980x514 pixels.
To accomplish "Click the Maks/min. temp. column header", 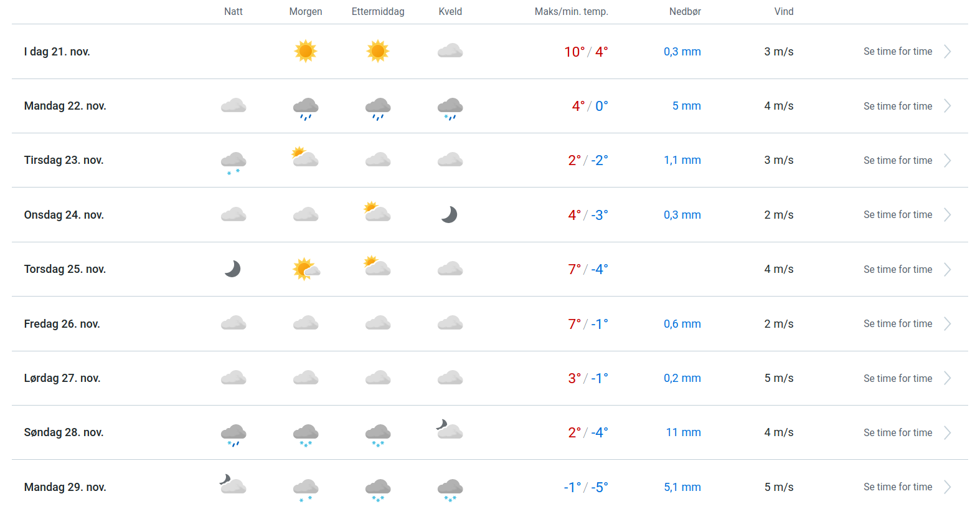I will pyautogui.click(x=571, y=11).
